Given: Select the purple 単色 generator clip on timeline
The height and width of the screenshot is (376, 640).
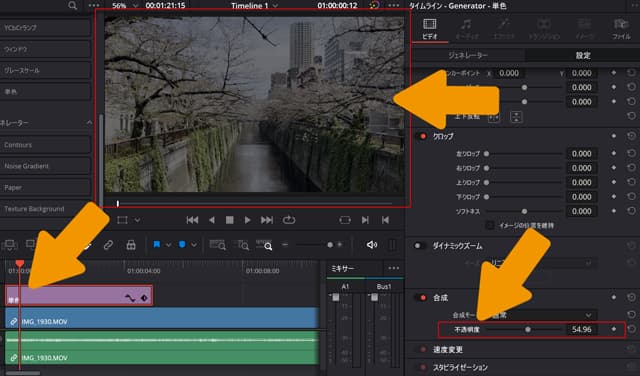Looking at the screenshot, I should 79,296.
